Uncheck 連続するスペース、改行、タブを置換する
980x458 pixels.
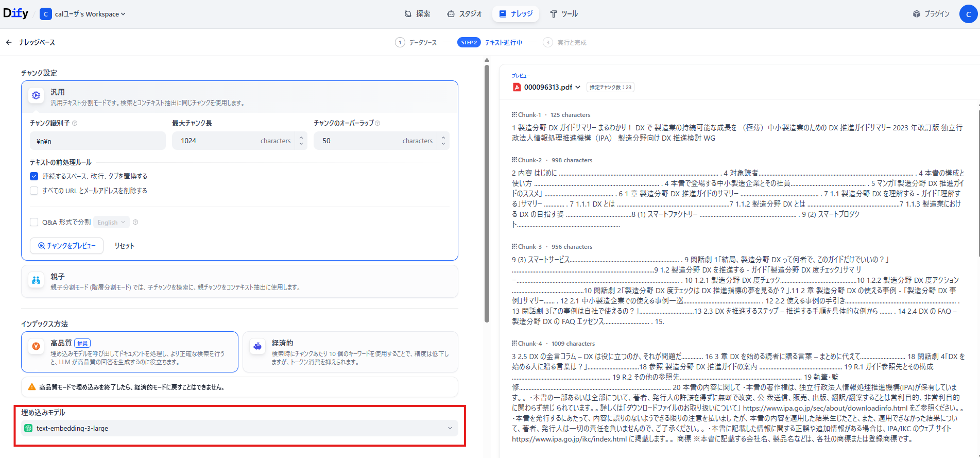(x=34, y=176)
